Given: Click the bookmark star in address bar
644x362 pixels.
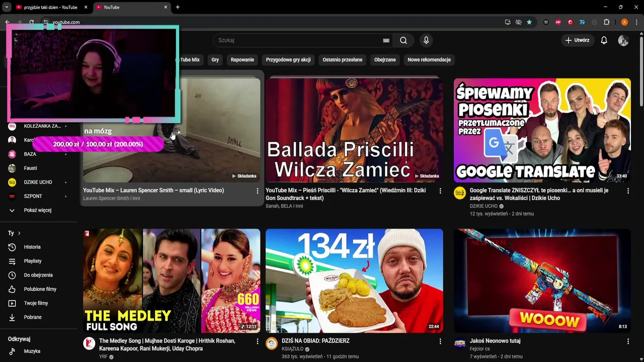Looking at the screenshot, I should point(529,22).
